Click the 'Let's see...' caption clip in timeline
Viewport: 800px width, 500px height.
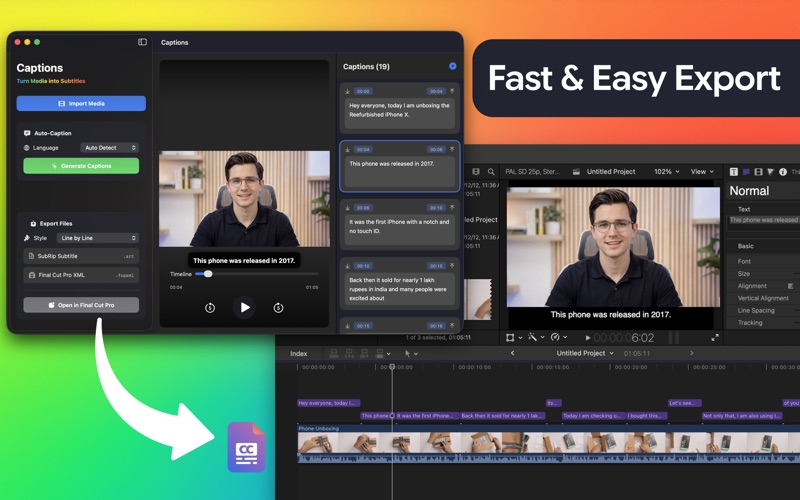coord(685,403)
